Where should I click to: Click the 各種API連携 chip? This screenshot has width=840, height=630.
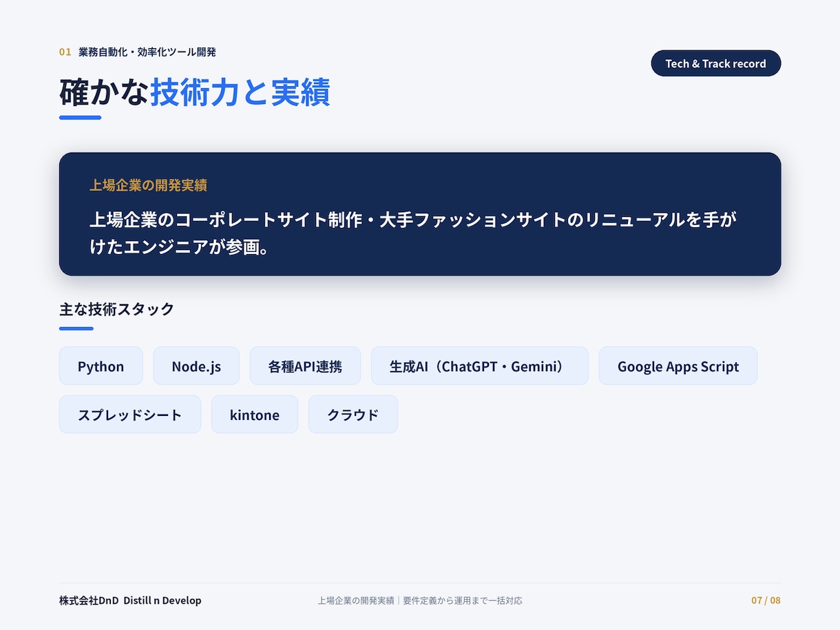click(305, 366)
